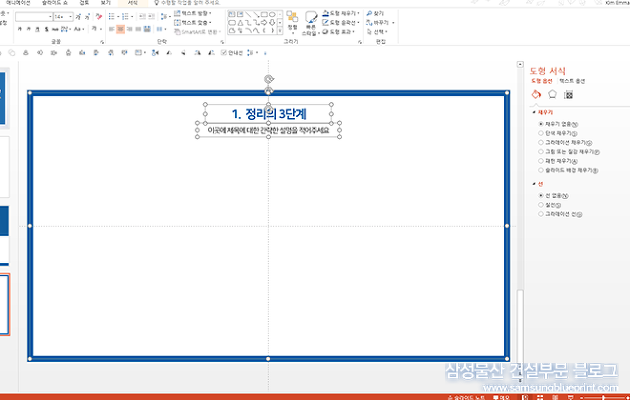Open the Review (검토) ribbon tab
This screenshot has width=630, height=400.
pyautogui.click(x=84, y=3)
